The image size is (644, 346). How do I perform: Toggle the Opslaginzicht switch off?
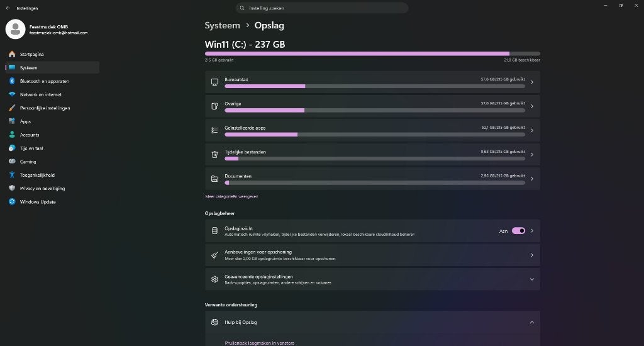click(x=518, y=231)
